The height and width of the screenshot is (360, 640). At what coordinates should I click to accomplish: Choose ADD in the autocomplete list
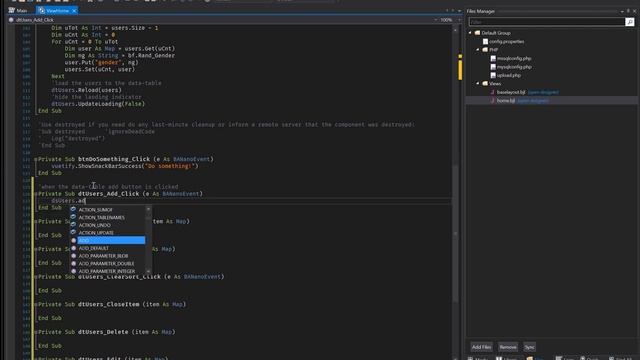pyautogui.click(x=111, y=240)
